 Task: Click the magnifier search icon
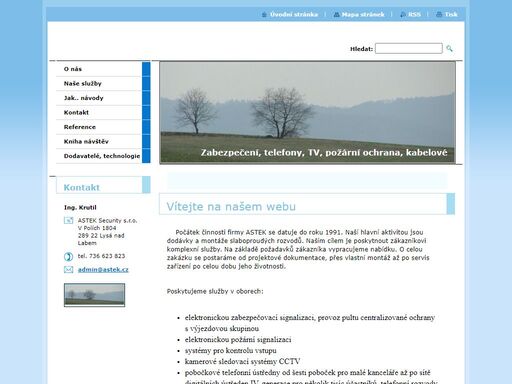(449, 49)
